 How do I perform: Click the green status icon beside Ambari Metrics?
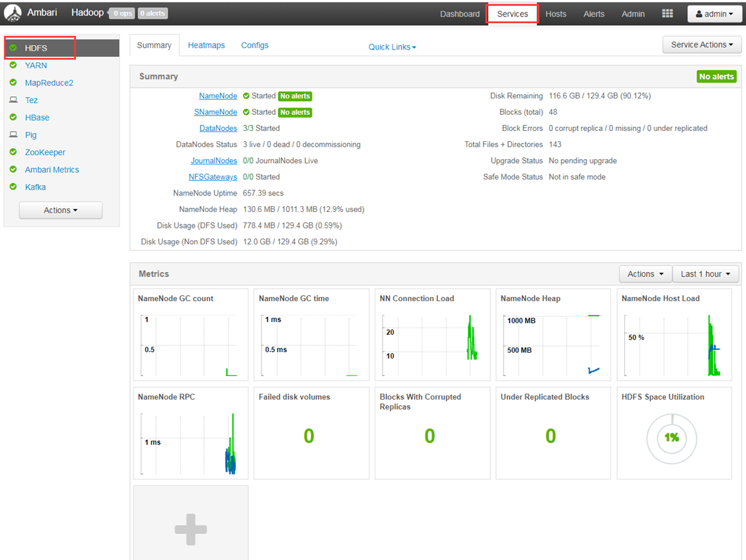13,169
